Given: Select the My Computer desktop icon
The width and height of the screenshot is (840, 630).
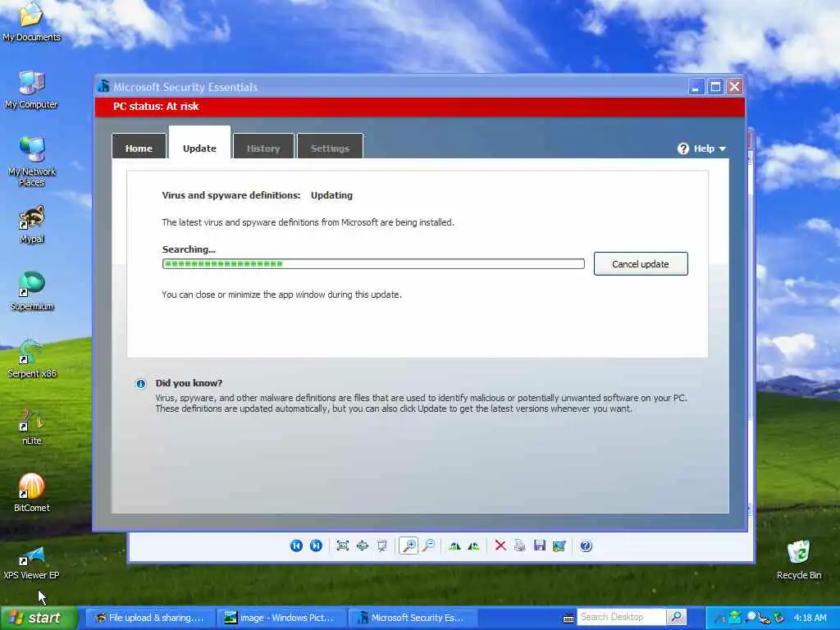Looking at the screenshot, I should (32, 90).
